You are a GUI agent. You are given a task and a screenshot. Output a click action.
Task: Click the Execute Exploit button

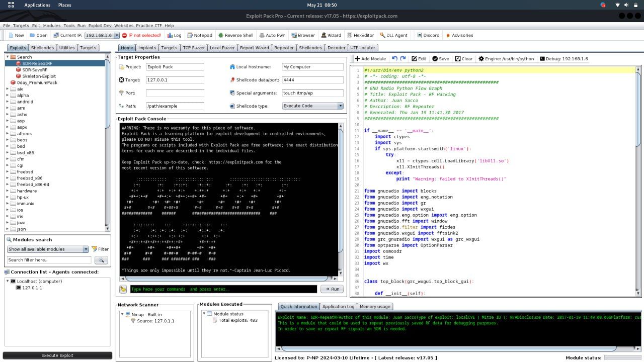pyautogui.click(x=57, y=355)
